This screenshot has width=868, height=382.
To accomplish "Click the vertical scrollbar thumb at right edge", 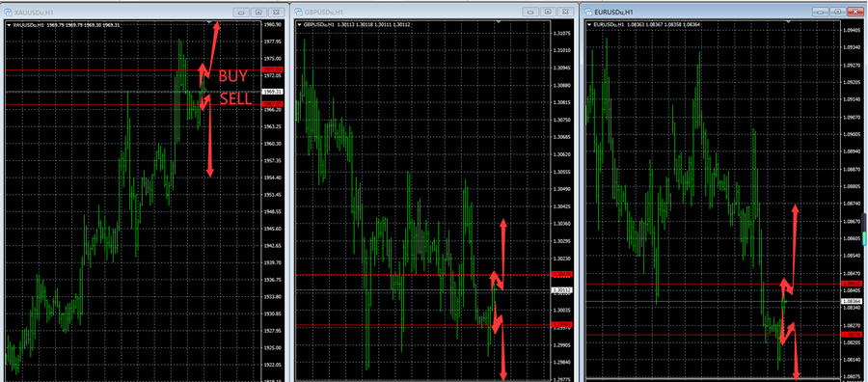I will (865, 230).
